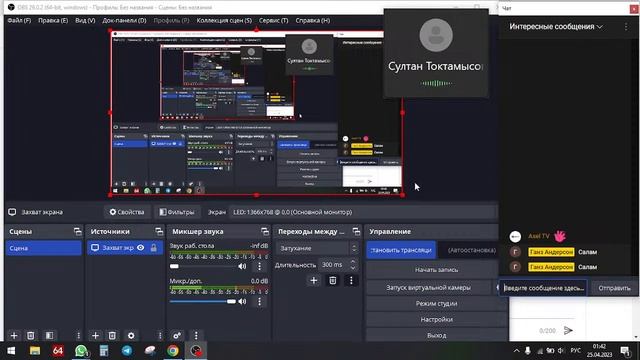640x360 pixels.
Task: Open source properties gear in Источники panel
Action: click(131, 336)
